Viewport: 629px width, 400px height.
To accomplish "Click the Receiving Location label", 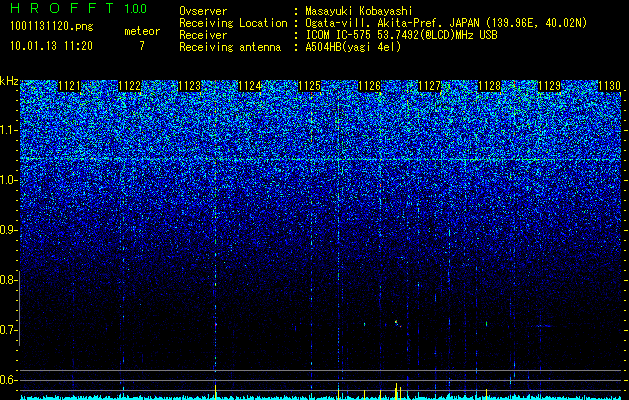I will pos(233,23).
